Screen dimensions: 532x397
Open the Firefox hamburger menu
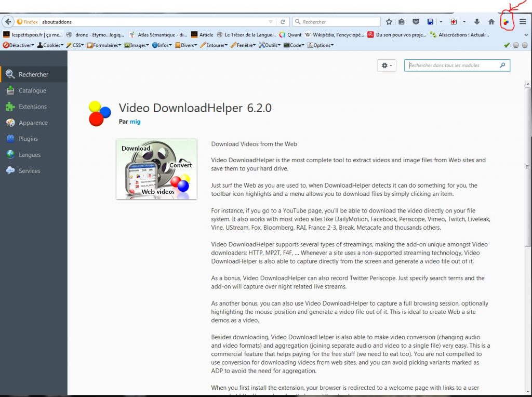[523, 22]
